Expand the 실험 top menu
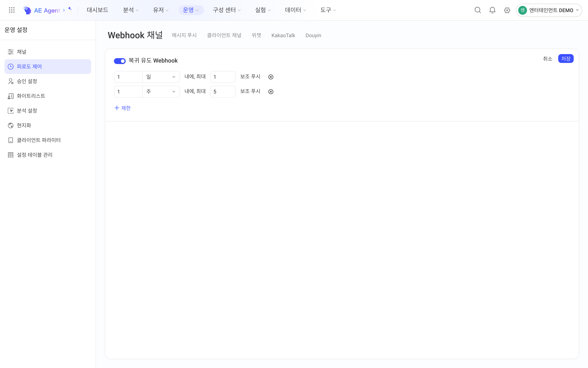 coord(263,10)
